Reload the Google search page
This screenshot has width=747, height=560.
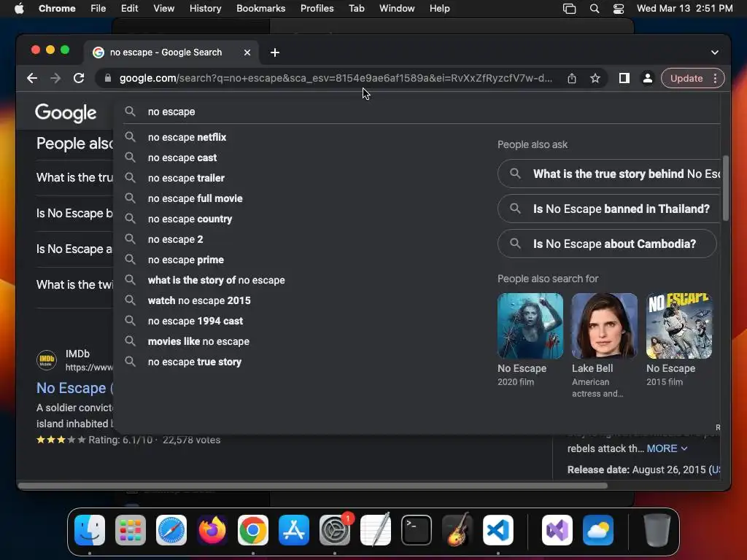[79, 78]
